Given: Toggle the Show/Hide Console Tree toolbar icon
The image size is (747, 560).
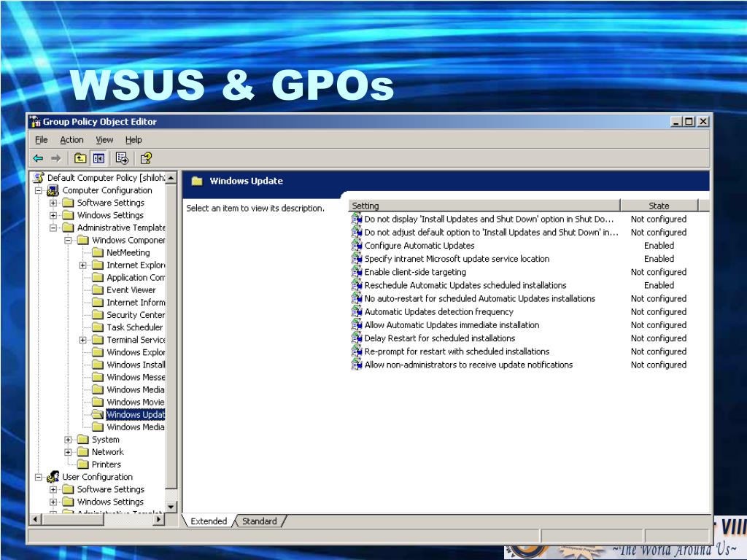Looking at the screenshot, I should pyautogui.click(x=98, y=158).
